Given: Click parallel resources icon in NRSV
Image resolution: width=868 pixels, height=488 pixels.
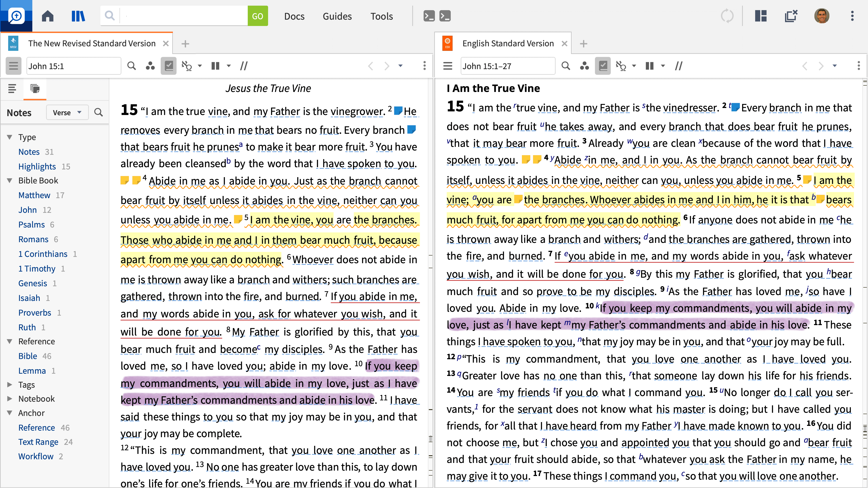Looking at the screenshot, I should (x=244, y=66).
